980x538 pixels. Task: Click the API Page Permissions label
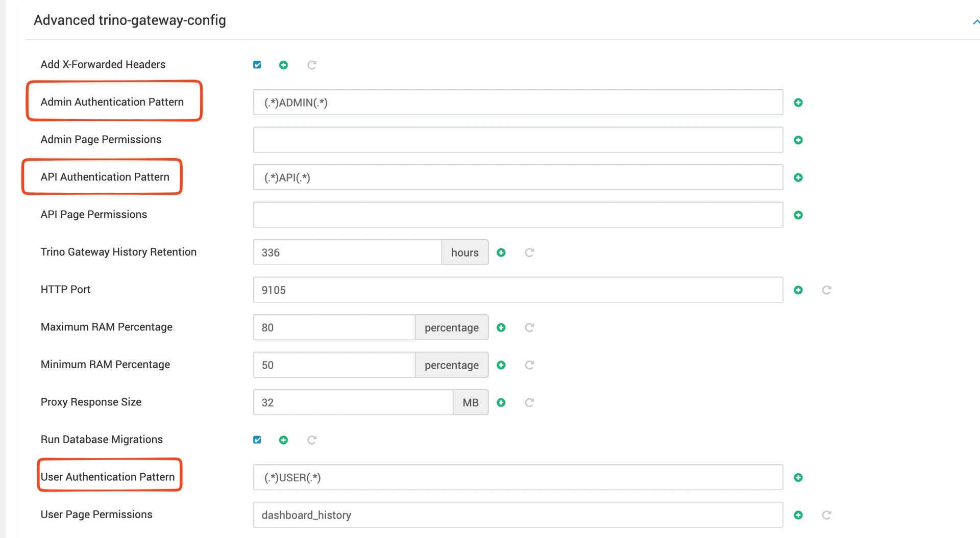coord(94,214)
